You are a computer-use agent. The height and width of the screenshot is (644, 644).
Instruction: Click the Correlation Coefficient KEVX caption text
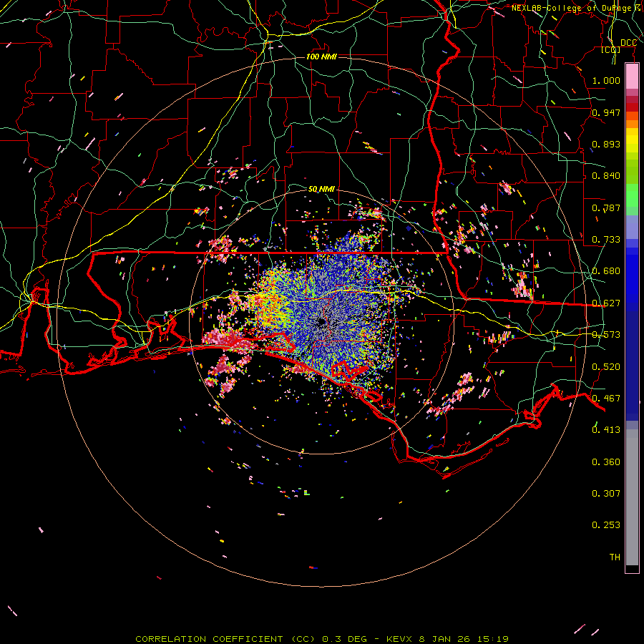pyautogui.click(x=321, y=639)
